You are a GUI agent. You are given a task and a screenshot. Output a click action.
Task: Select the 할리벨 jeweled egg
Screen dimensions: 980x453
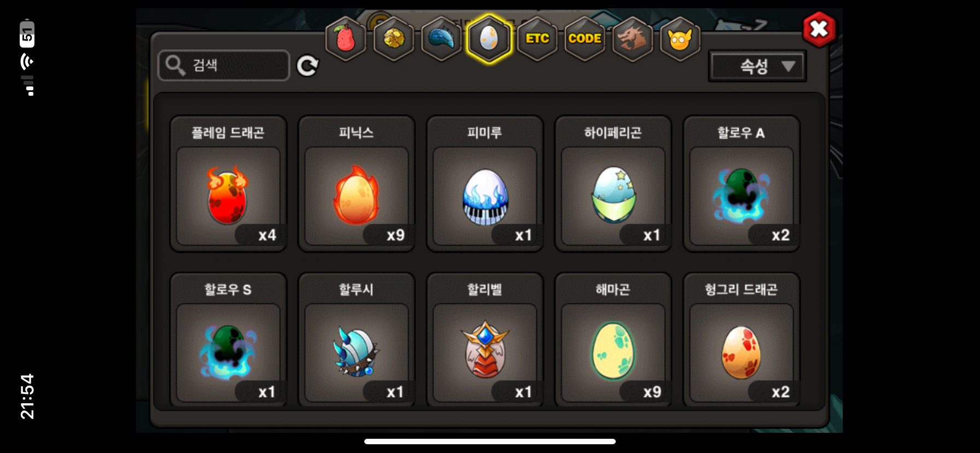pyautogui.click(x=485, y=340)
